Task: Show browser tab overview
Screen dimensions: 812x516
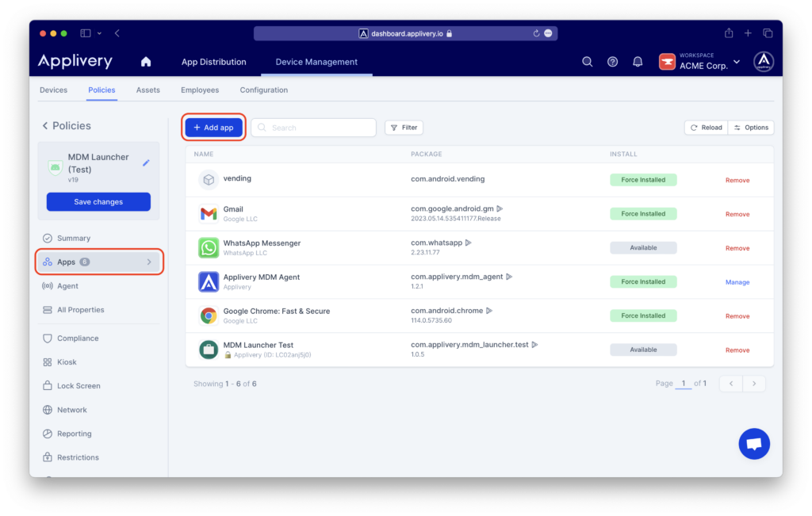Action: coord(768,33)
